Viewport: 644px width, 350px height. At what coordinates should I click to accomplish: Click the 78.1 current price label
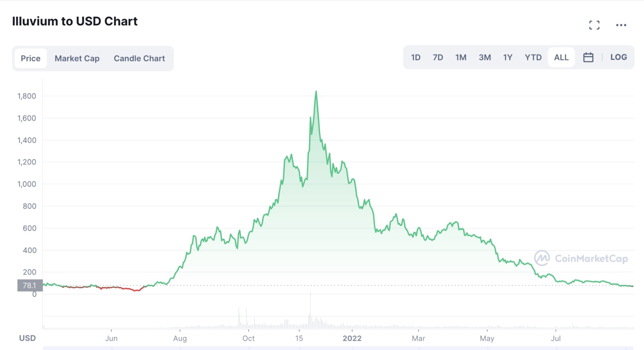click(x=30, y=285)
